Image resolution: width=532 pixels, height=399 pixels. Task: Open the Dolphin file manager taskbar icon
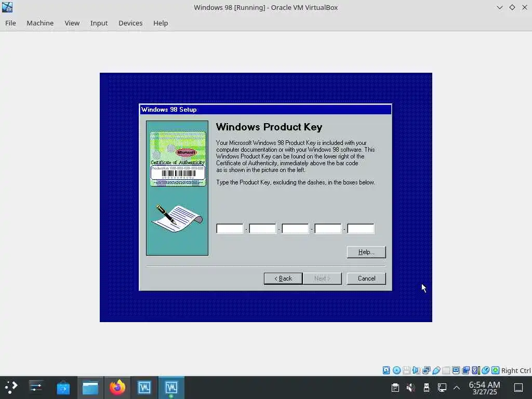[x=90, y=387]
